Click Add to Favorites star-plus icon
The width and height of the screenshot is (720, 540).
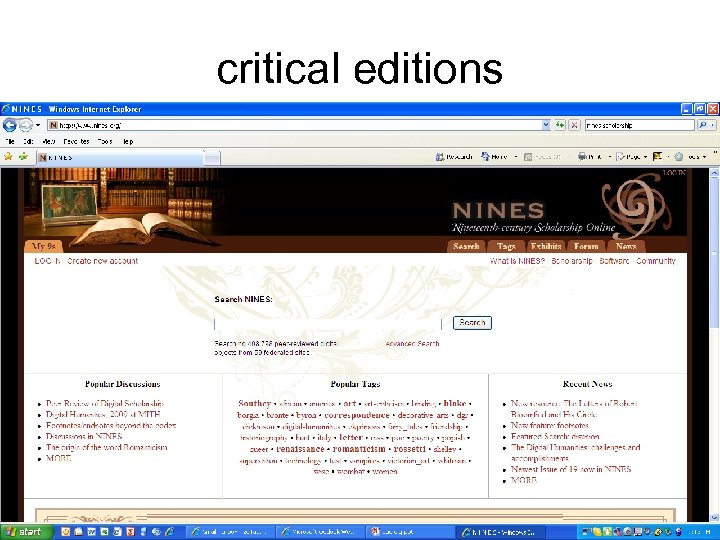23,157
